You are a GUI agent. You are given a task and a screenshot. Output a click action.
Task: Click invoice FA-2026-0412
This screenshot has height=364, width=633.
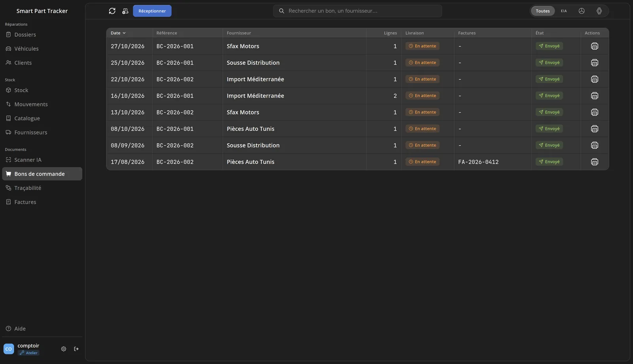pyautogui.click(x=478, y=162)
